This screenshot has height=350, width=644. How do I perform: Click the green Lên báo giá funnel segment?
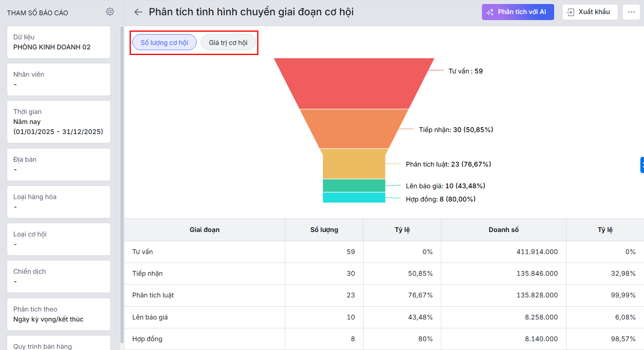(354, 185)
